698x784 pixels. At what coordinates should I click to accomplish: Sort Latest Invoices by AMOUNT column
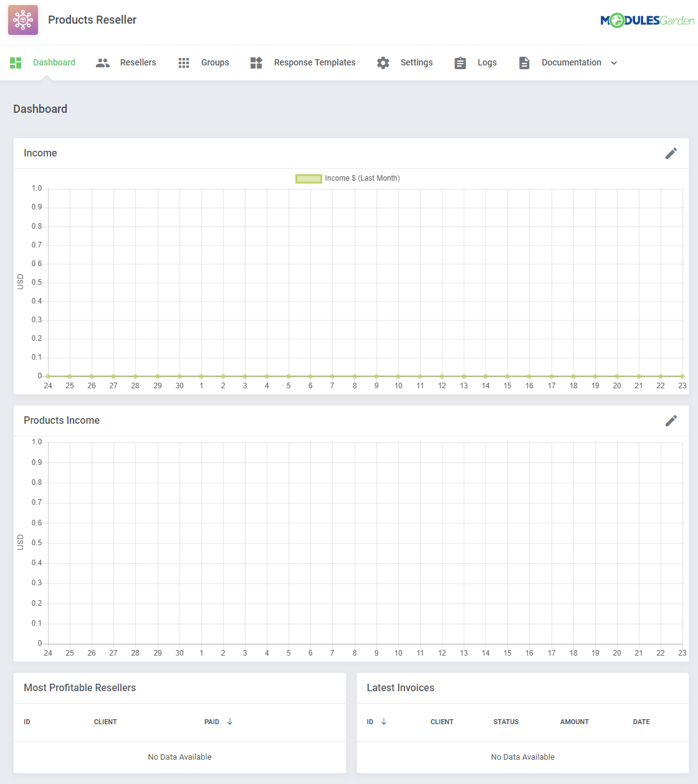[x=575, y=722]
